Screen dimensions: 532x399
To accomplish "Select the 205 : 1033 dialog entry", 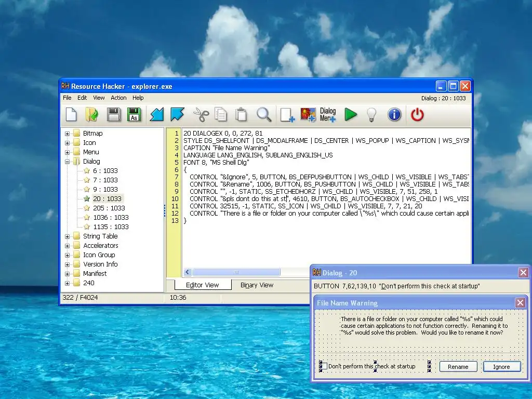I will coord(109,208).
